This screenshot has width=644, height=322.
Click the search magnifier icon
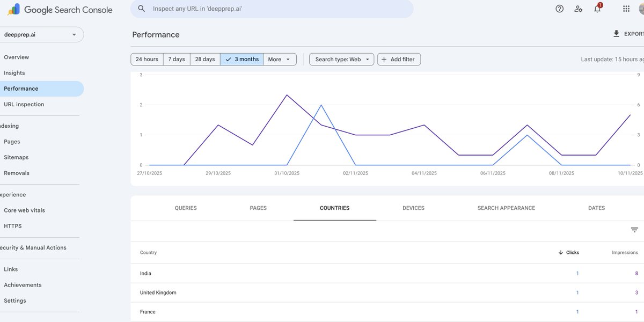pyautogui.click(x=142, y=9)
